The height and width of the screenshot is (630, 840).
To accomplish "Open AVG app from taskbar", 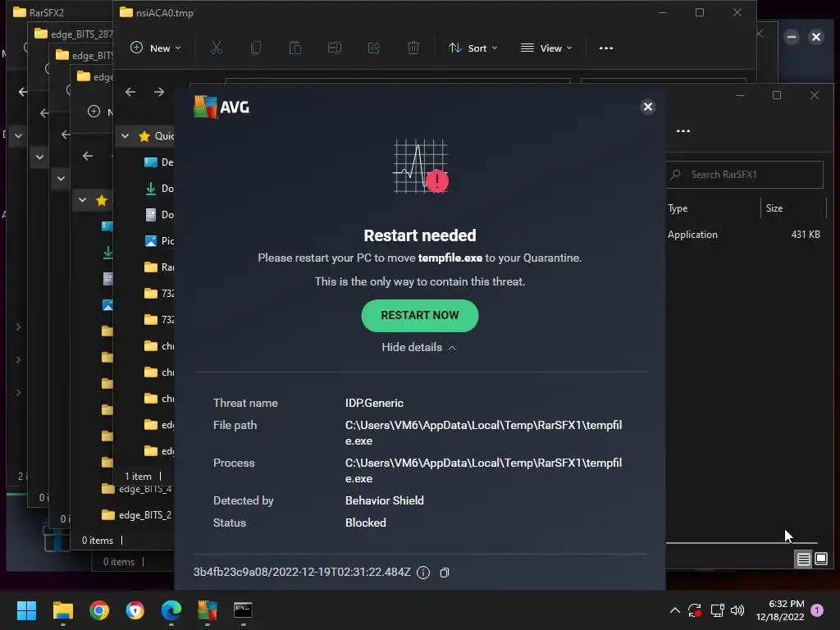I will point(208,610).
